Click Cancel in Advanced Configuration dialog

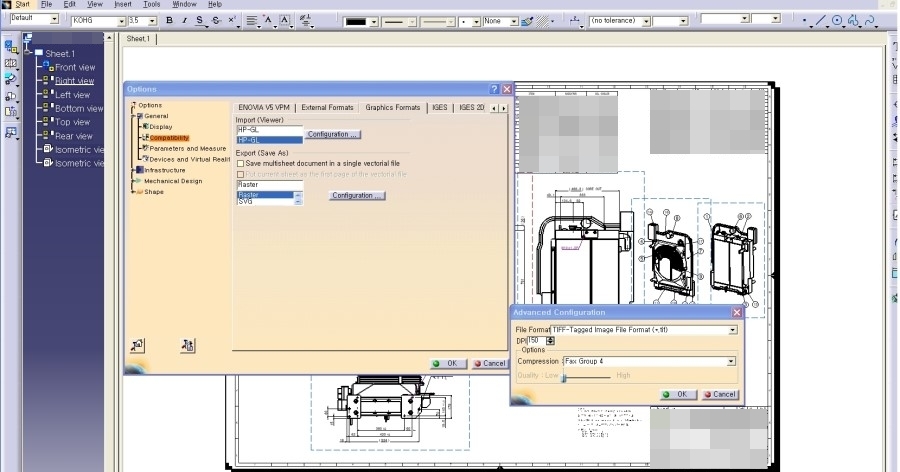(x=720, y=394)
